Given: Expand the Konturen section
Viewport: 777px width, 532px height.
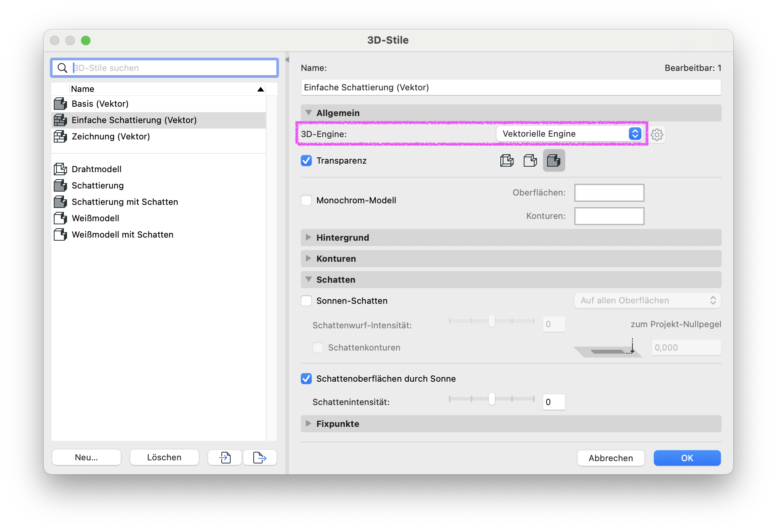Looking at the screenshot, I should point(309,258).
